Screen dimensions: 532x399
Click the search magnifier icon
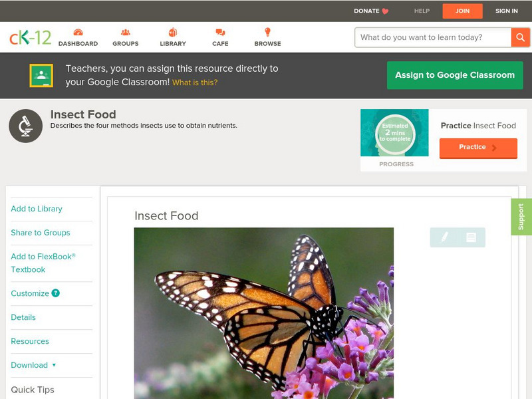520,37
